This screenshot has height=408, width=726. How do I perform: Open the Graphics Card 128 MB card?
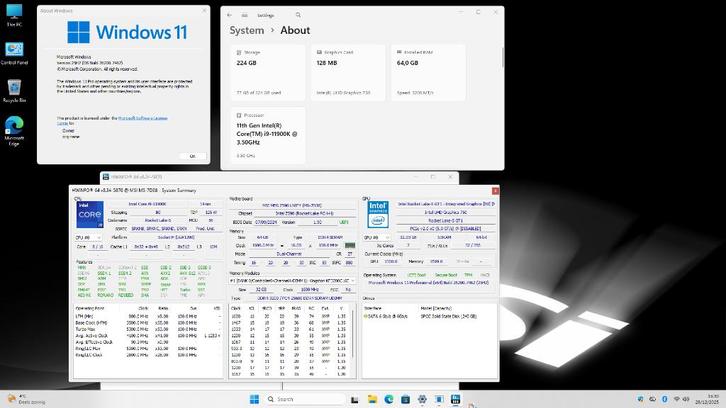point(348,73)
